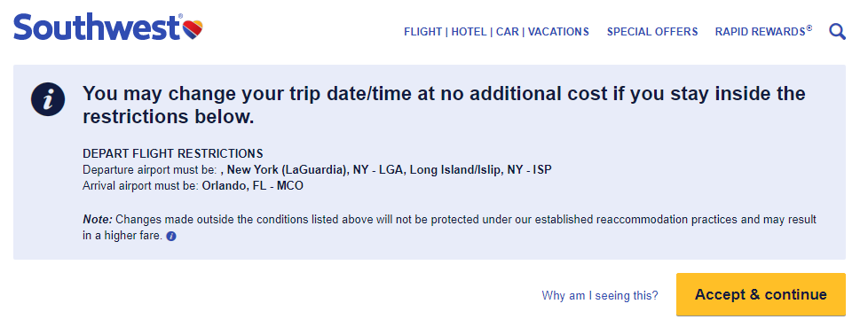
Task: Open the SPECIAL OFFERS menu
Action: (x=652, y=32)
